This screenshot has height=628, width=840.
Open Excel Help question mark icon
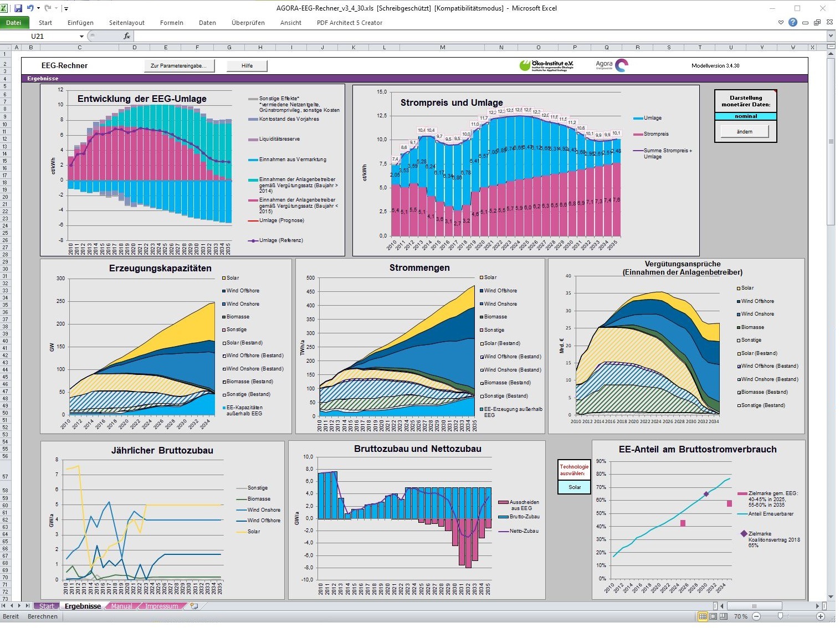793,23
